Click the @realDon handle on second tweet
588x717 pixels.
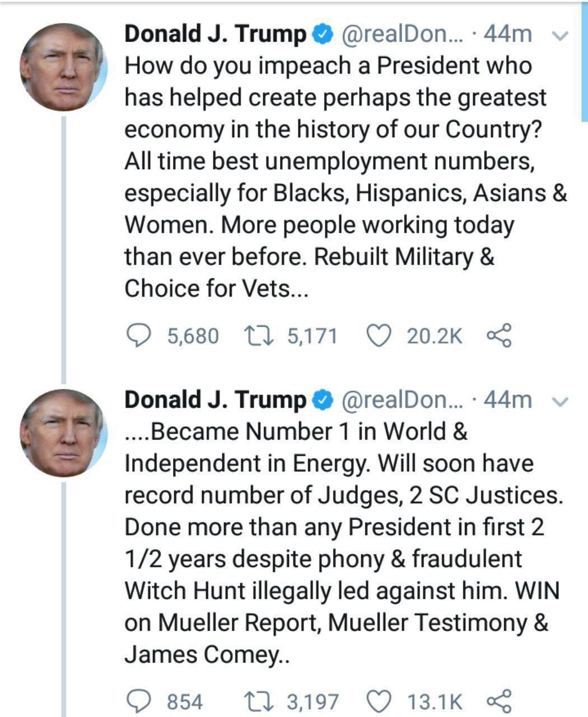click(x=402, y=400)
